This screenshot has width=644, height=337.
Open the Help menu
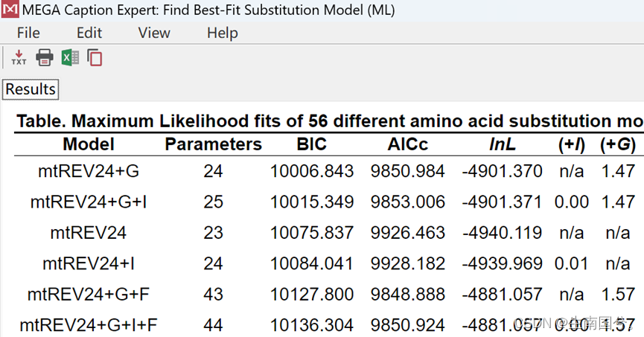pos(222,33)
